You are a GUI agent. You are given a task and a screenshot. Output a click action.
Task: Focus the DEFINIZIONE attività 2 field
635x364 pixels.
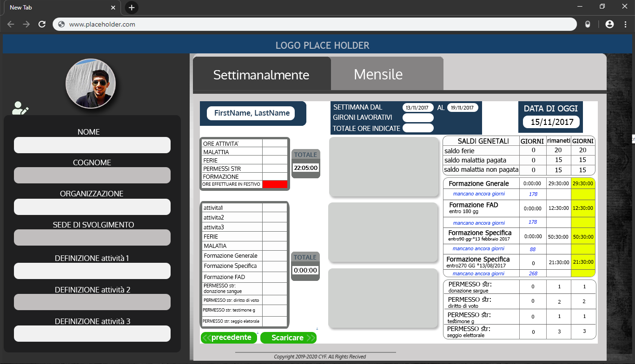(x=92, y=302)
